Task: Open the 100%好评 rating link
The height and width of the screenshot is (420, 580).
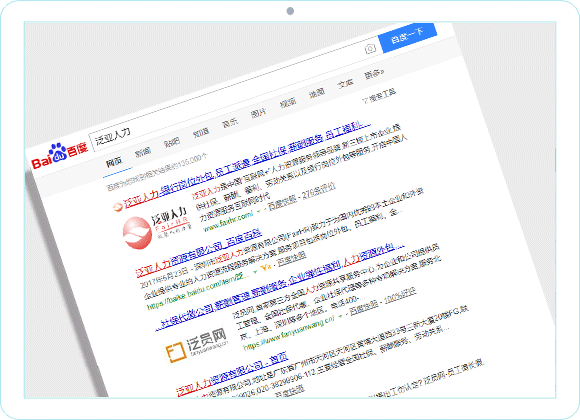Action: point(400,295)
